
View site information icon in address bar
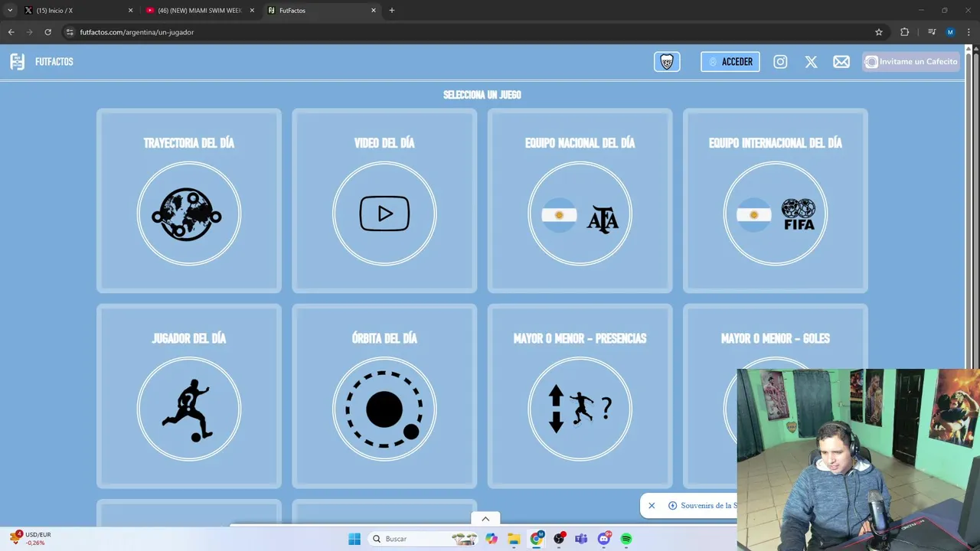(70, 32)
